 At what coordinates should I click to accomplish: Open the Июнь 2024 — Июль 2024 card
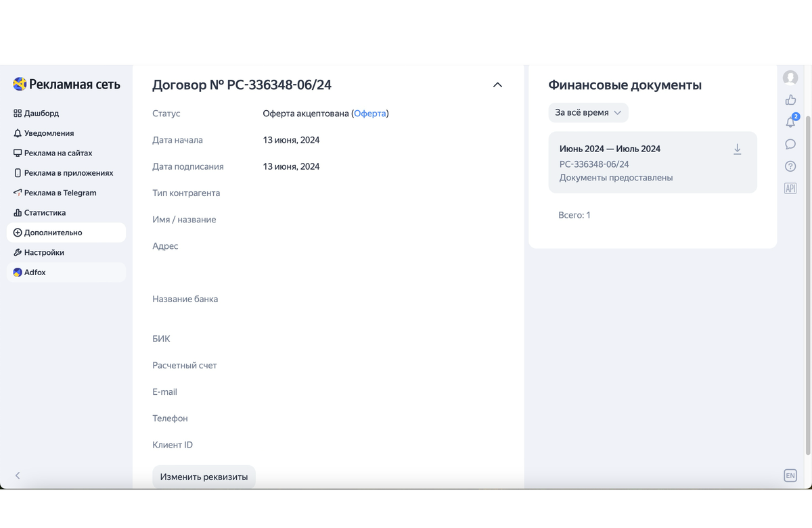(x=652, y=162)
